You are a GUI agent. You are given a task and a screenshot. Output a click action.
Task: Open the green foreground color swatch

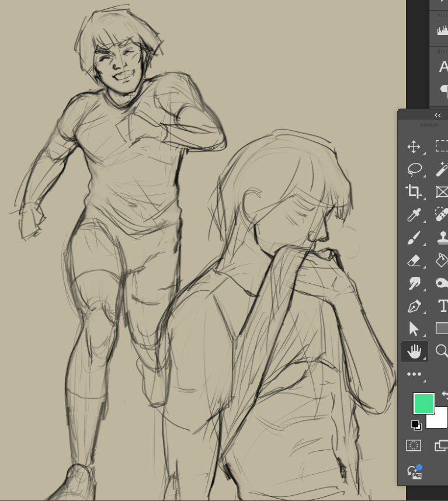click(x=423, y=403)
